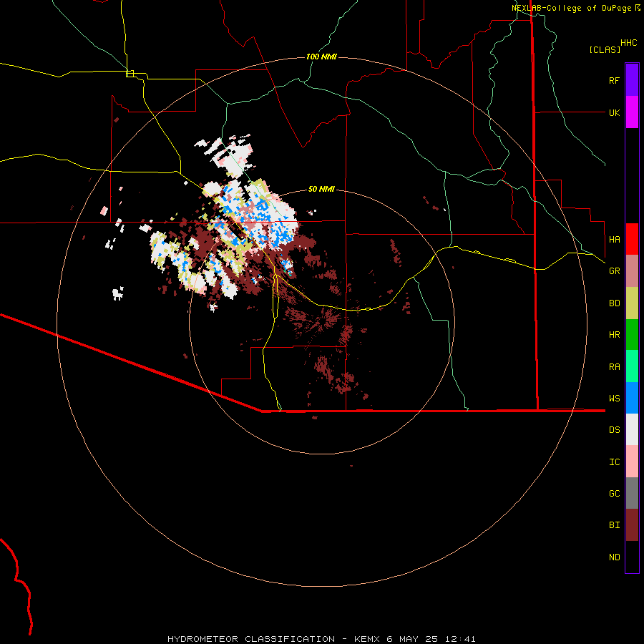644x644 pixels.
Task: Click the DS white legend swatch
Action: [632, 429]
